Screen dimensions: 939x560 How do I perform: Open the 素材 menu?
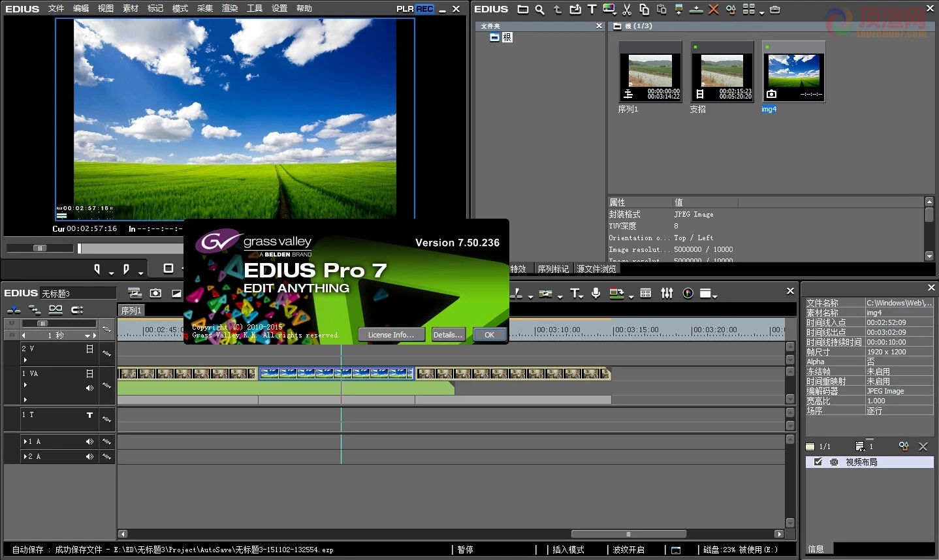coord(131,8)
